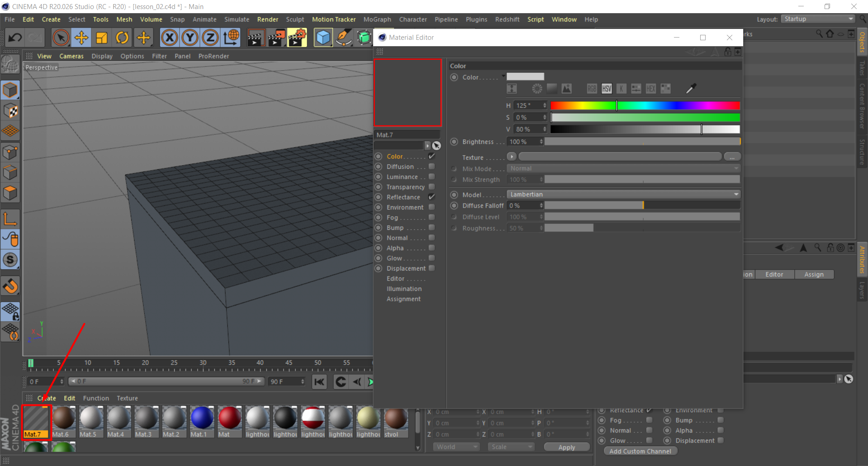
Task: Toggle the Color channel checkbox
Action: (x=432, y=156)
